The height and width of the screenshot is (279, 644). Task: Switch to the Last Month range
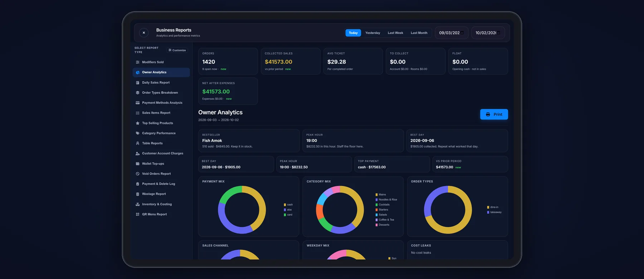pos(419,33)
